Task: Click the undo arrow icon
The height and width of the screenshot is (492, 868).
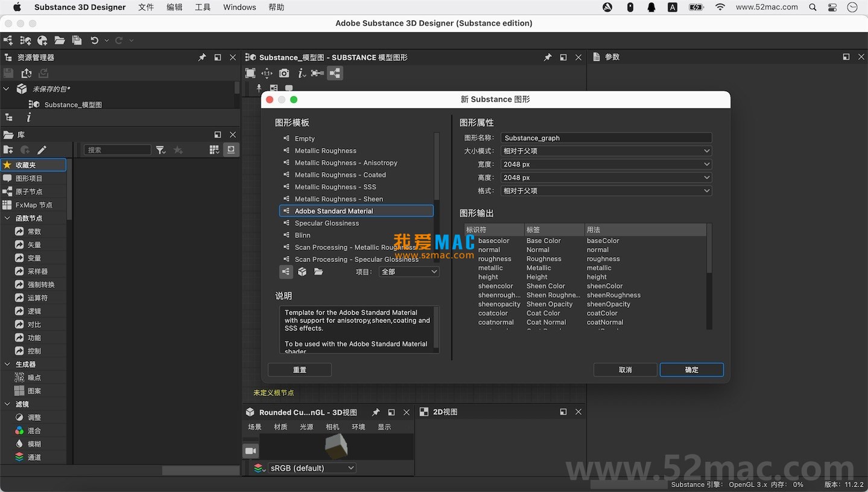Action: click(x=94, y=40)
